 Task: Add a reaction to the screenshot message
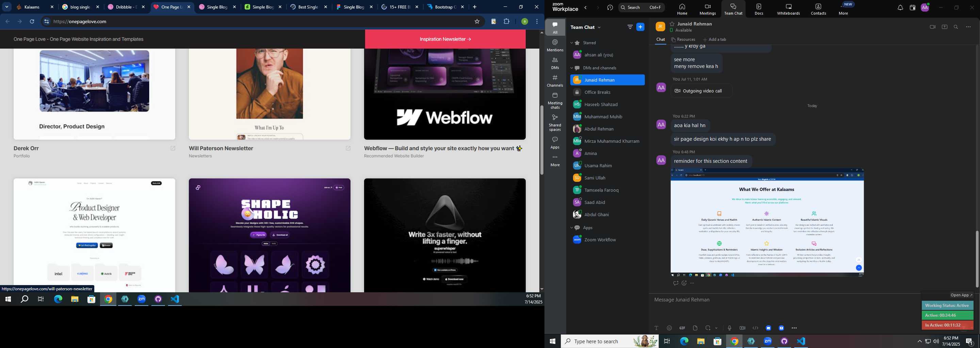pos(684,283)
